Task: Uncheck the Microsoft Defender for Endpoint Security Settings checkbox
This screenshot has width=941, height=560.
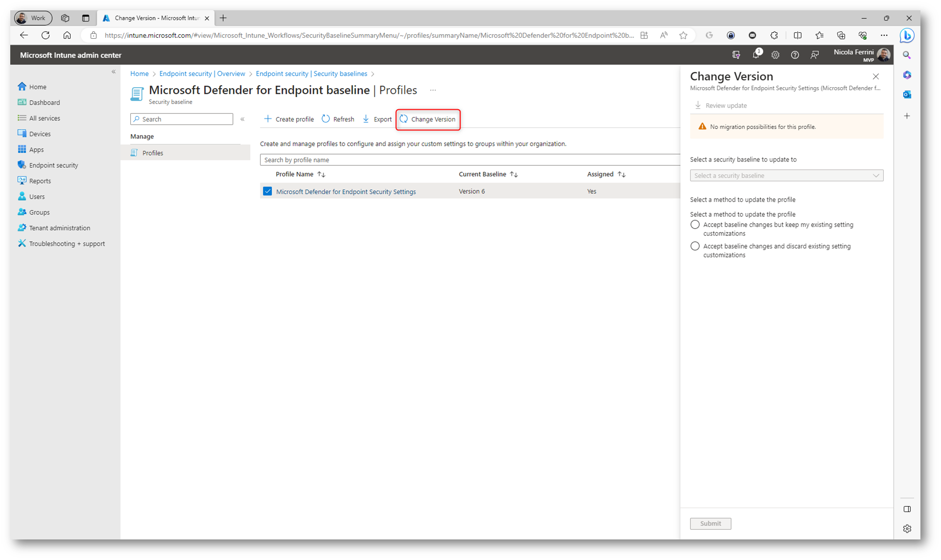Action: 267,191
